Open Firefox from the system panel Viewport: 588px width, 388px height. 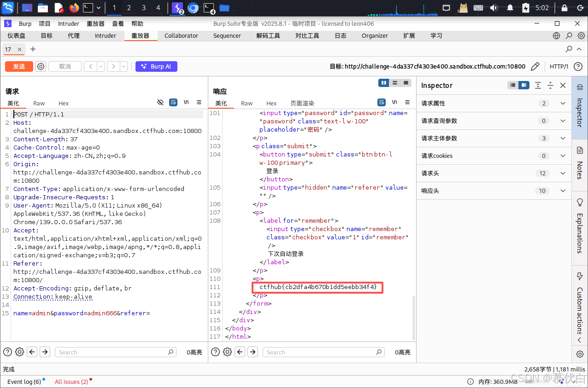(x=74, y=7)
